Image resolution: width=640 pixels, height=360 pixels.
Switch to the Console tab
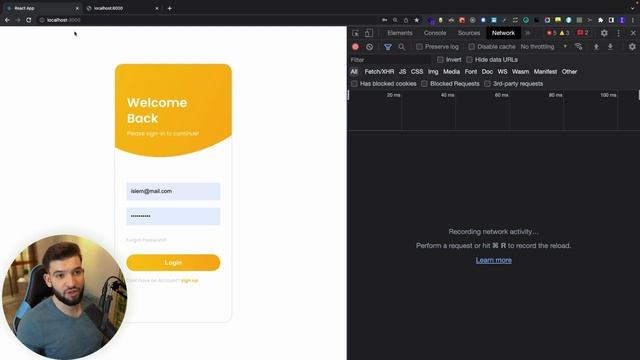435,33
